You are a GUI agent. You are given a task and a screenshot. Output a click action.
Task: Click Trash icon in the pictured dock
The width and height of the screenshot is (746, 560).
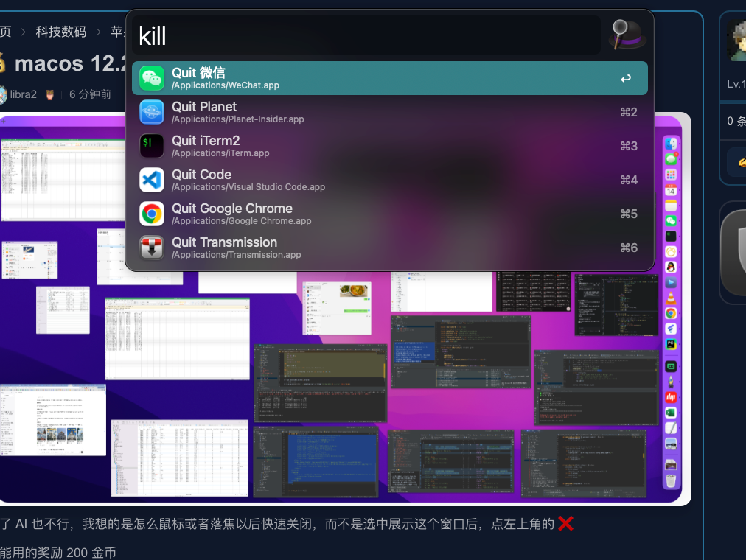(x=671, y=480)
